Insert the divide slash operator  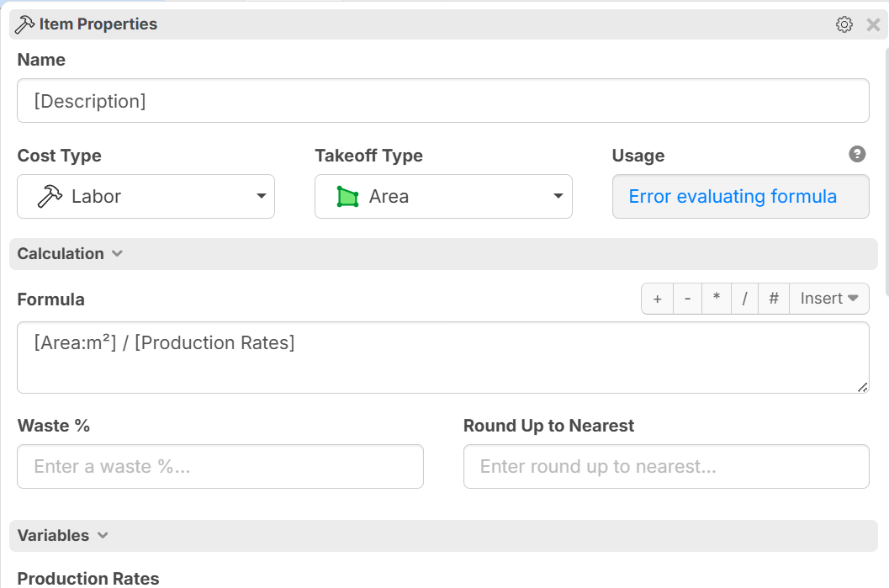744,299
